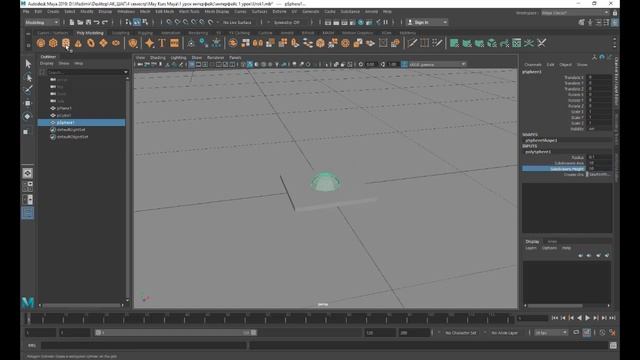Screen dimensions: 640x360
Task: Click the playback range slider bar
Action: click(x=176, y=333)
